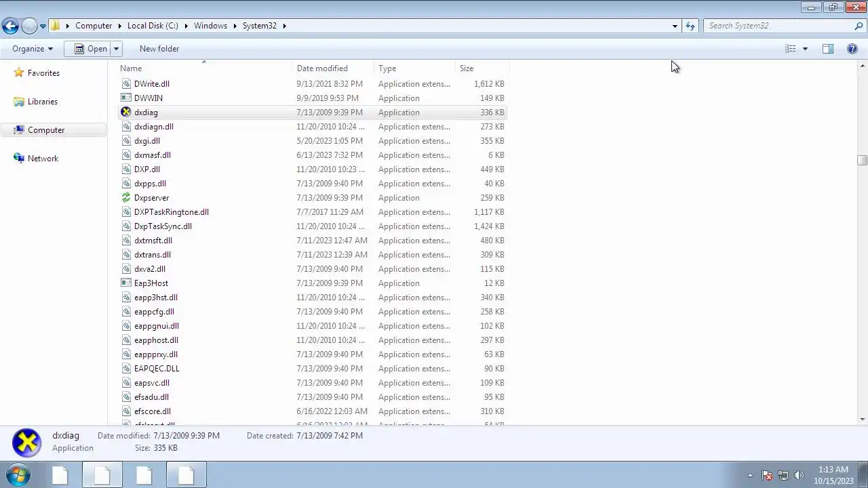Select the DWrite.dll file icon

[x=125, y=84]
